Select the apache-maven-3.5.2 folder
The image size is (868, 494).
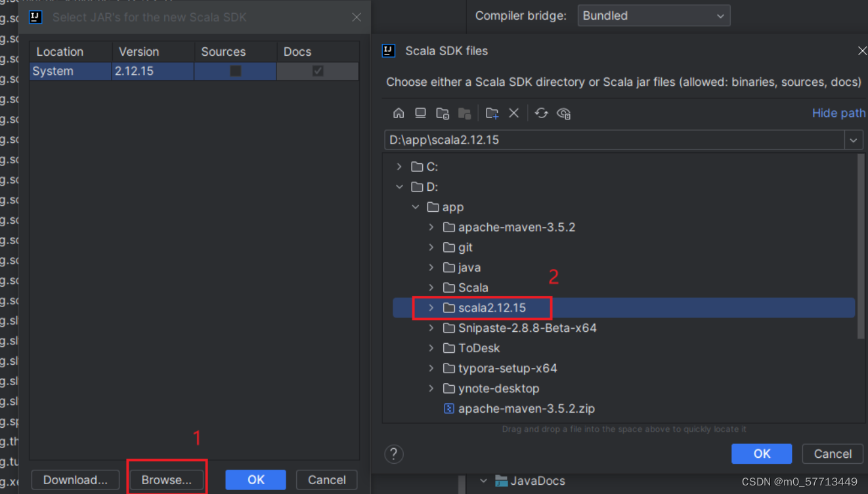point(517,227)
